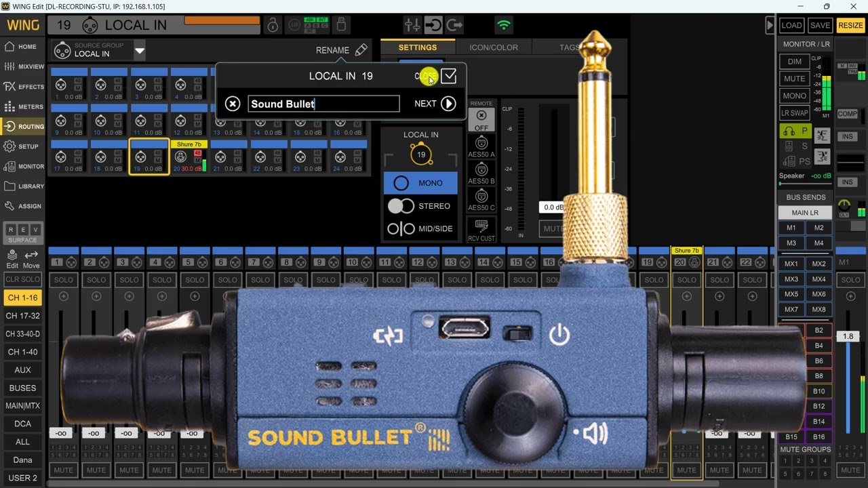This screenshot has height=488, width=868.
Task: Click the CLR SOLO button
Action: click(x=22, y=280)
